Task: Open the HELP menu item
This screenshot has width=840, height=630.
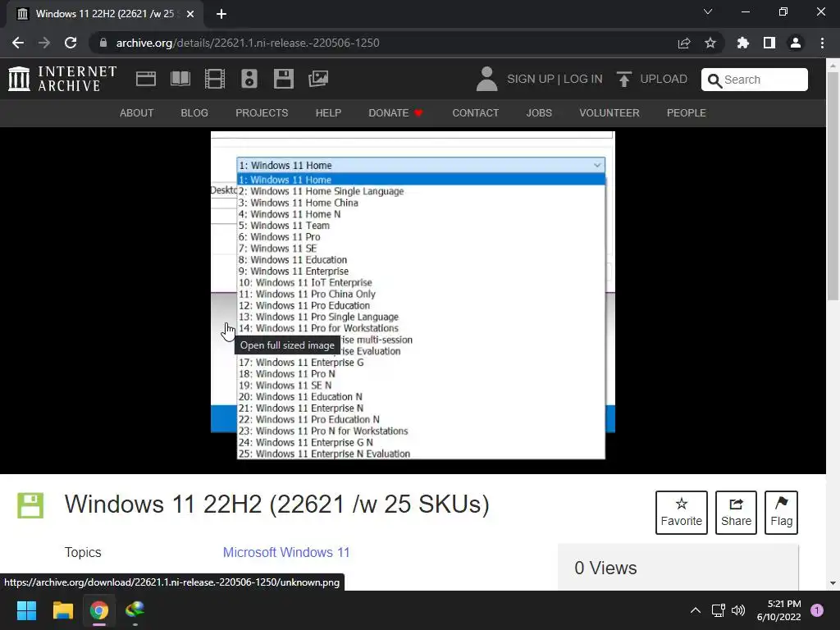Action: coord(328,113)
